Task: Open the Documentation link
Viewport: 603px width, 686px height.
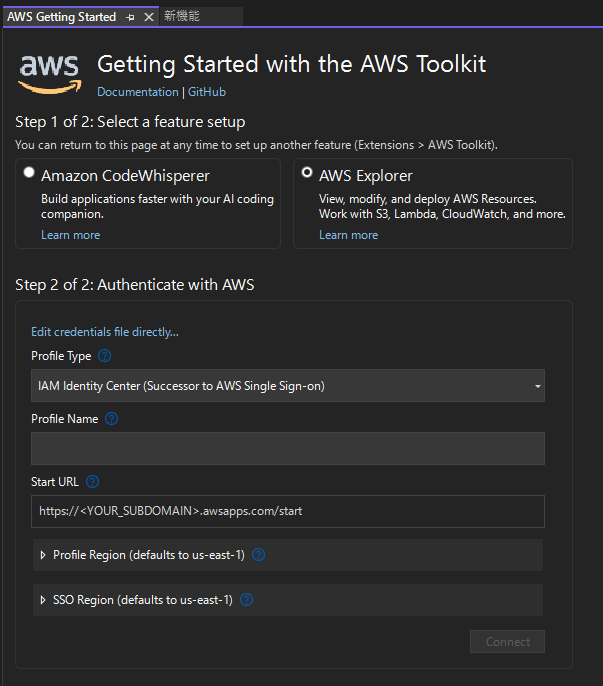Action: 138,92
